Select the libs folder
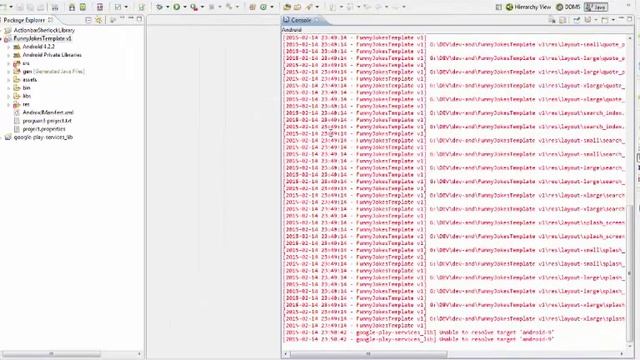Viewport: 640px width, 360px height. pyautogui.click(x=27, y=96)
